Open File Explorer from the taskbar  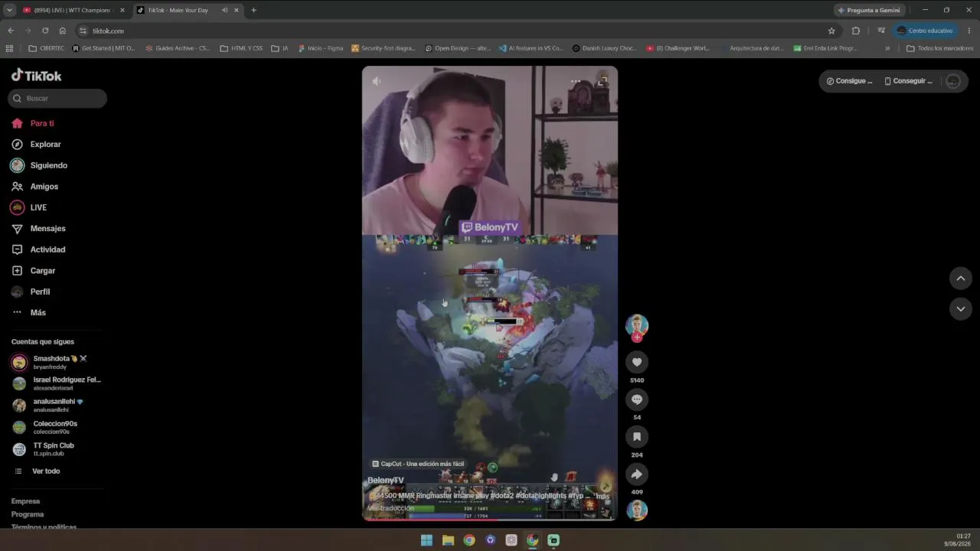click(x=448, y=540)
